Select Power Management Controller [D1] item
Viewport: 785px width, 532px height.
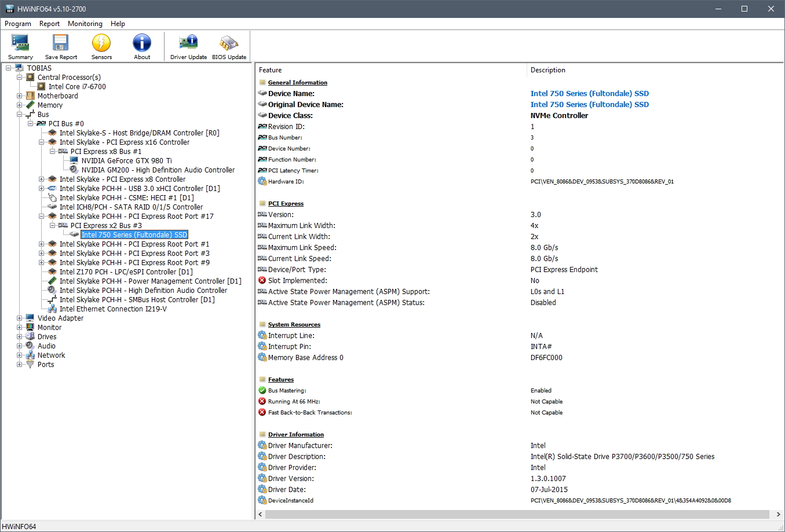pyautogui.click(x=150, y=281)
